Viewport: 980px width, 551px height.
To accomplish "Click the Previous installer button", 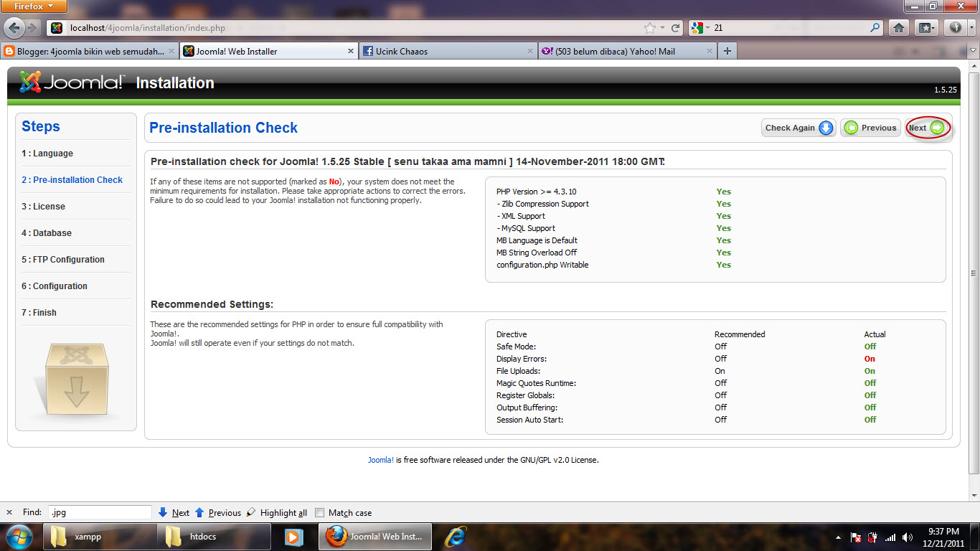I will pyautogui.click(x=870, y=128).
